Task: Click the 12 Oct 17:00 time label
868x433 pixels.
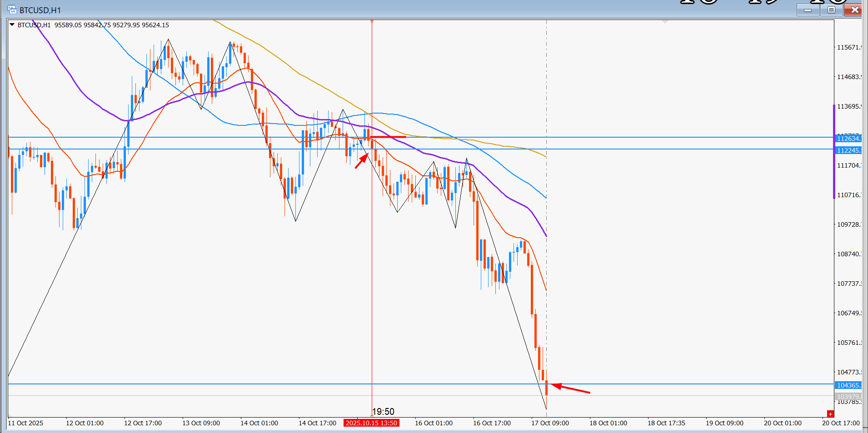Action: pos(143,423)
